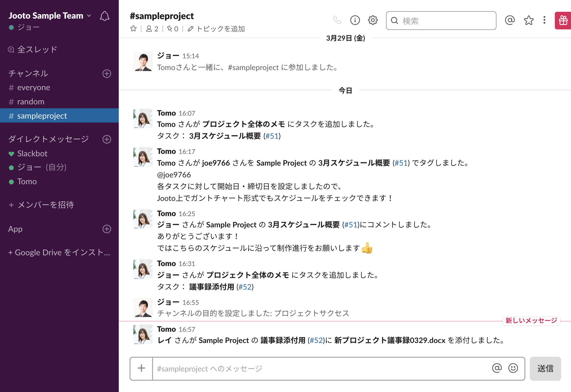Screen dimensions: 571x392
Task: Click the 送信 send button
Action: [545, 368]
